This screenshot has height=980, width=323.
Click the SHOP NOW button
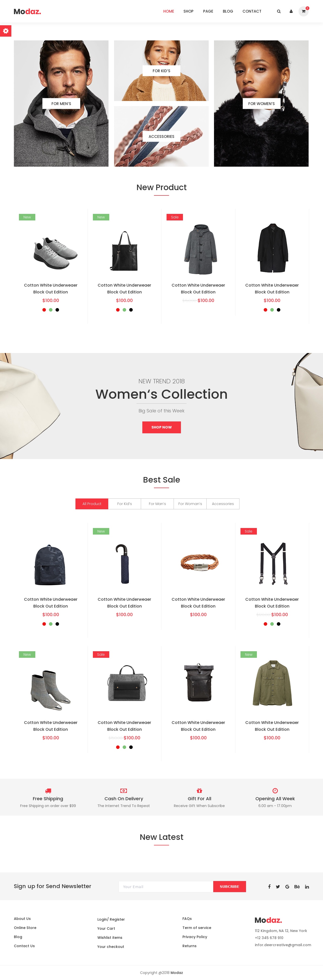coord(161,427)
